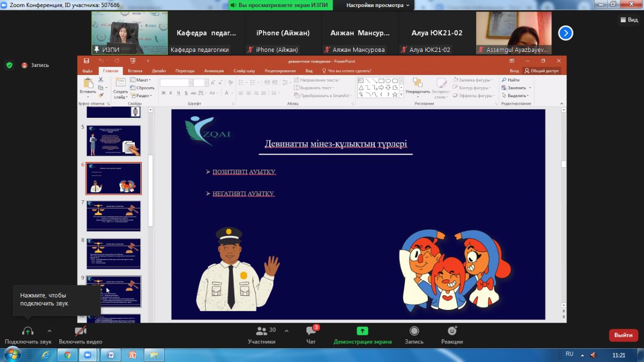Click the Paste (Вставить) icon

[88, 84]
